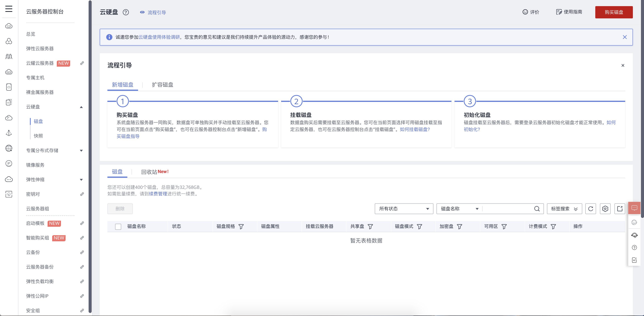The height and width of the screenshot is (316, 644).
Task: Filter by 可用区 funnel icon
Action: [504, 227]
